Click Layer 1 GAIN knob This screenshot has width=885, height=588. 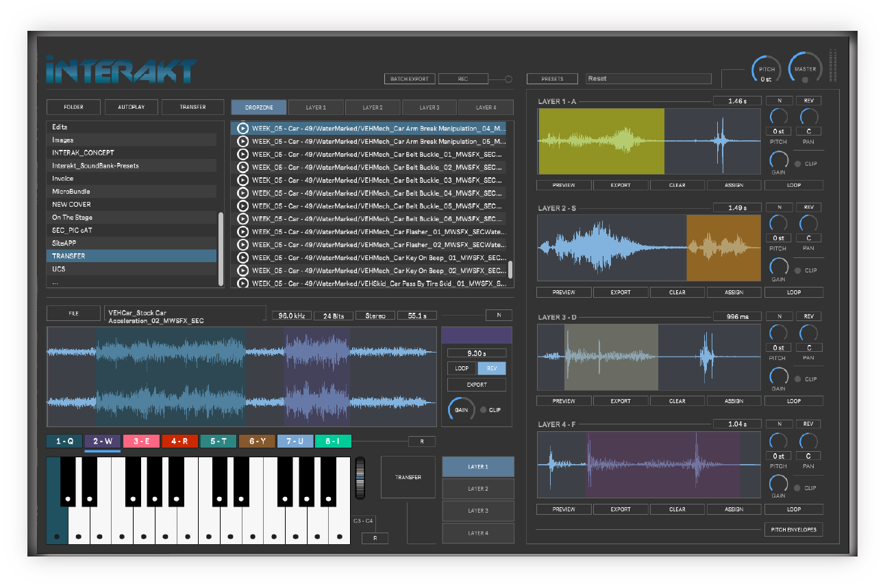[778, 160]
